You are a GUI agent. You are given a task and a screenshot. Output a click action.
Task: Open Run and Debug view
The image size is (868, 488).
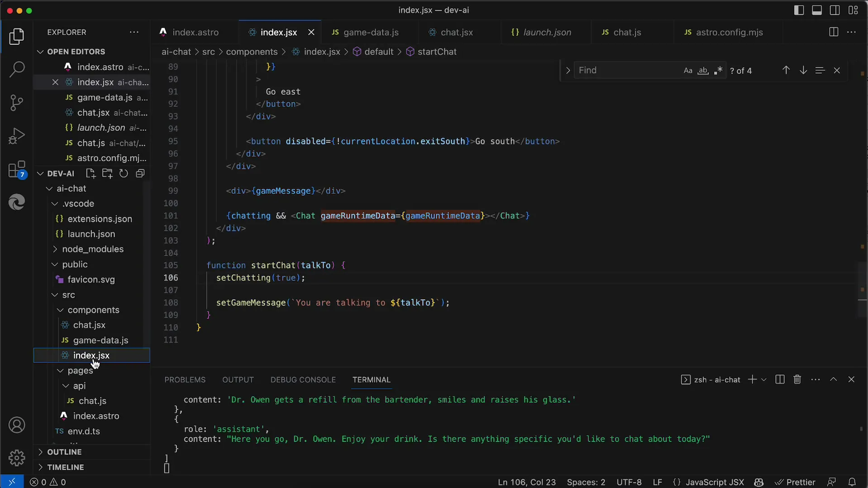(x=17, y=136)
